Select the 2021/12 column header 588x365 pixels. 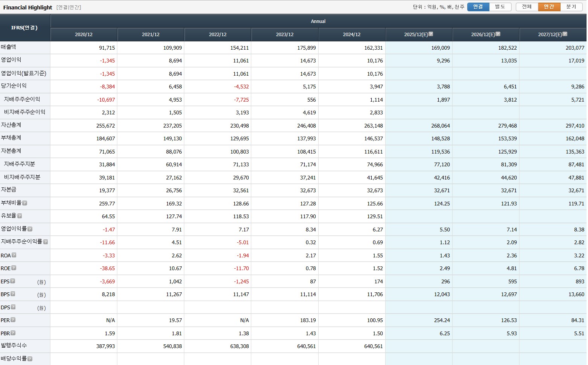pos(151,34)
